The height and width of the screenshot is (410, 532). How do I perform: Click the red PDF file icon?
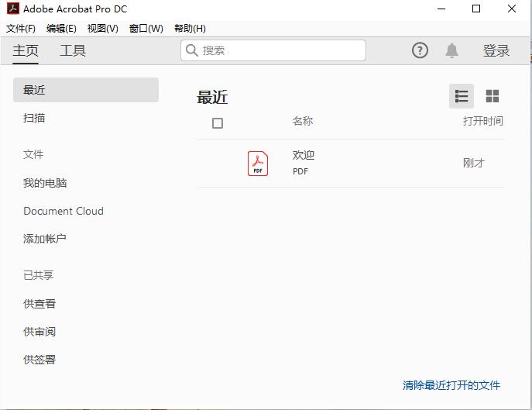(x=258, y=164)
